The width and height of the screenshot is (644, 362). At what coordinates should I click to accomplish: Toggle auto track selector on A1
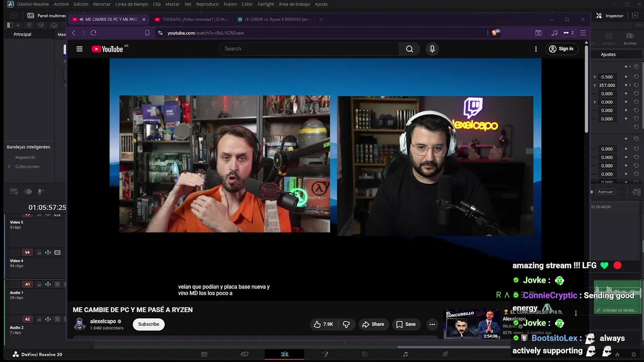click(48, 284)
